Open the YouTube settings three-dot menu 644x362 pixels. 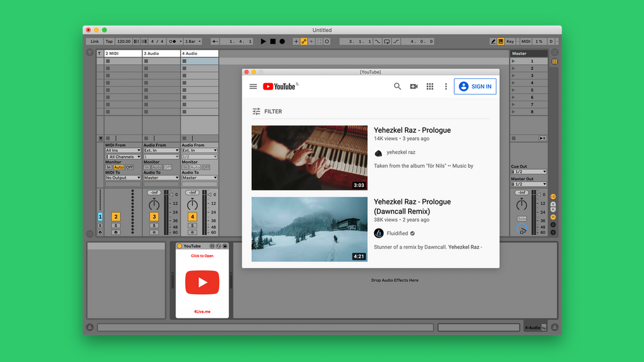click(x=445, y=86)
